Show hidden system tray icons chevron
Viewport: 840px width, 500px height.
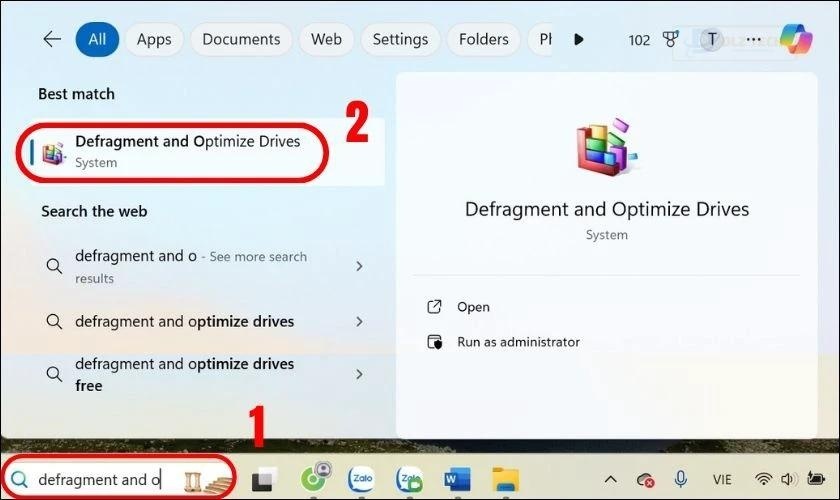610,479
